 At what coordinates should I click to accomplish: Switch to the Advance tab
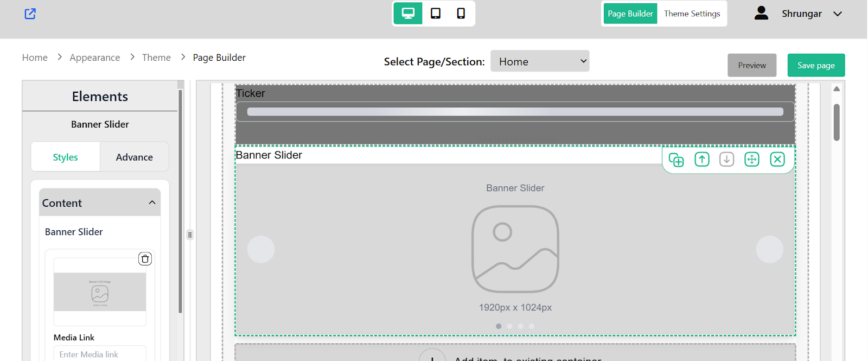pyautogui.click(x=134, y=157)
